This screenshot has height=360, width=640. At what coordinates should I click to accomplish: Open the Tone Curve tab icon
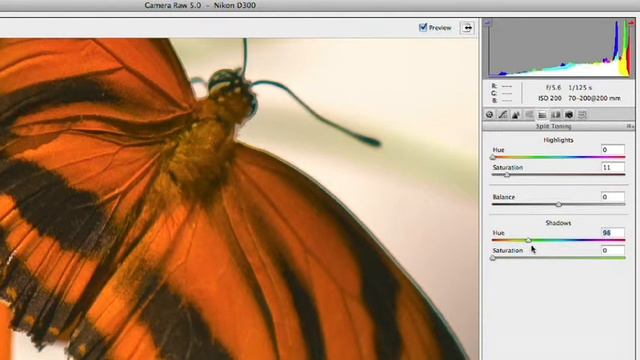point(503,115)
